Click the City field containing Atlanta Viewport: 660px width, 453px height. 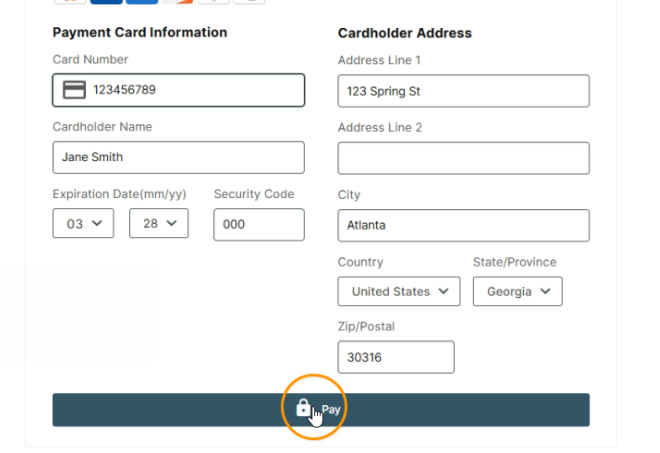pyautogui.click(x=463, y=225)
